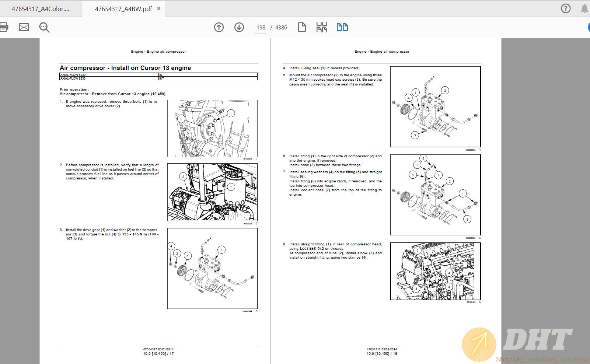Click the AXIAL-FLOW 8230 table cell

pos(109,75)
